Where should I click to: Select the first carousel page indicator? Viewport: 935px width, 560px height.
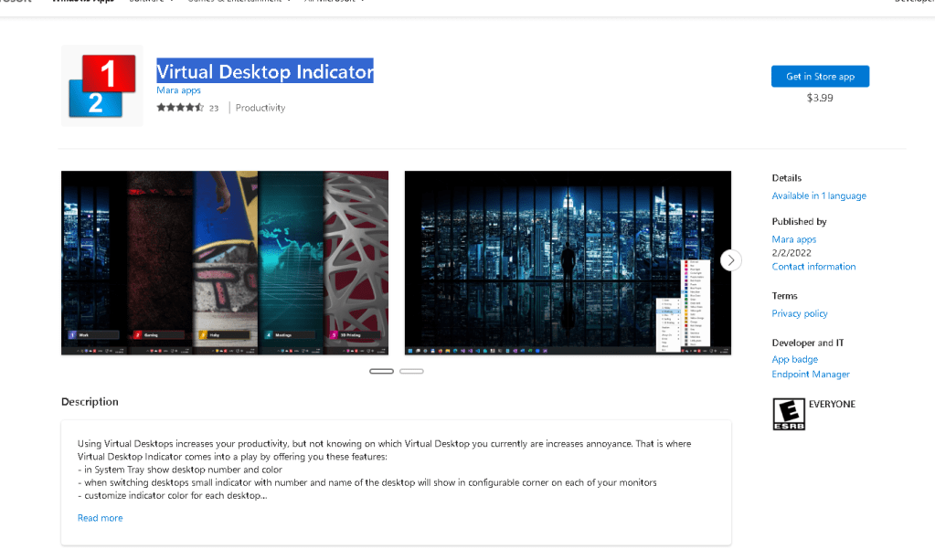click(x=382, y=371)
